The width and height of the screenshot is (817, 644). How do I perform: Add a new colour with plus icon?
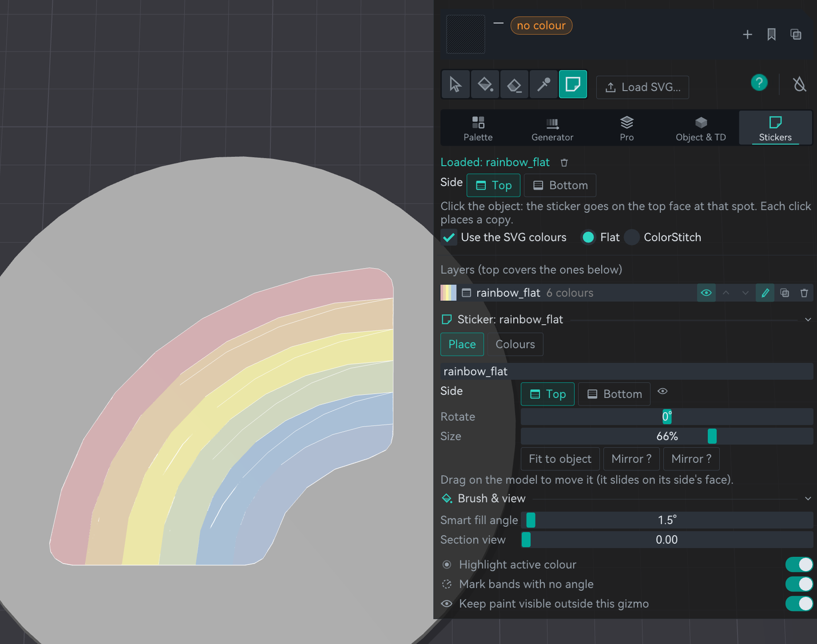(x=747, y=35)
